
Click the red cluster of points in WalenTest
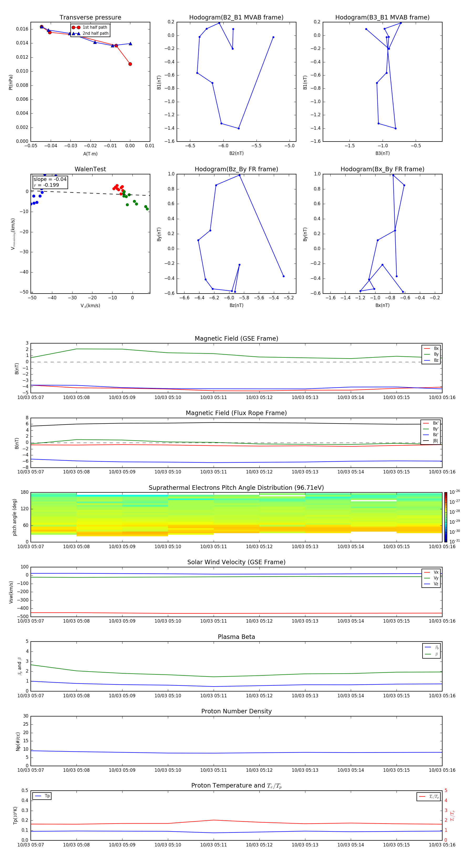pyautogui.click(x=119, y=189)
